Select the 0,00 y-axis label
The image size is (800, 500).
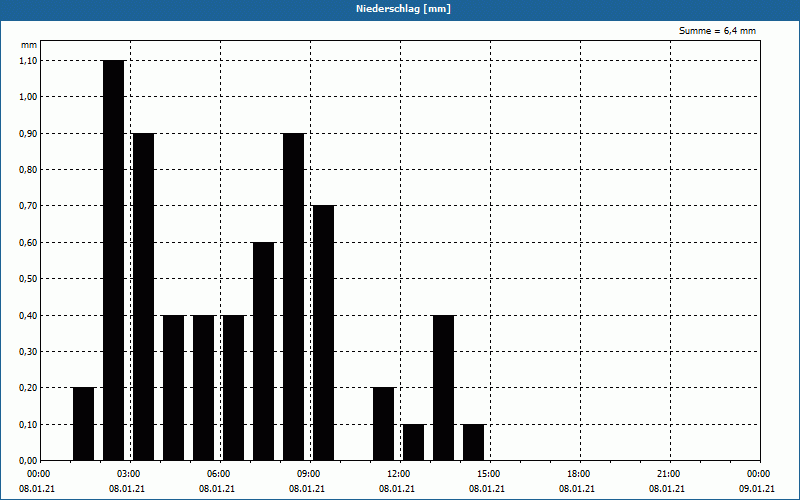point(28,461)
